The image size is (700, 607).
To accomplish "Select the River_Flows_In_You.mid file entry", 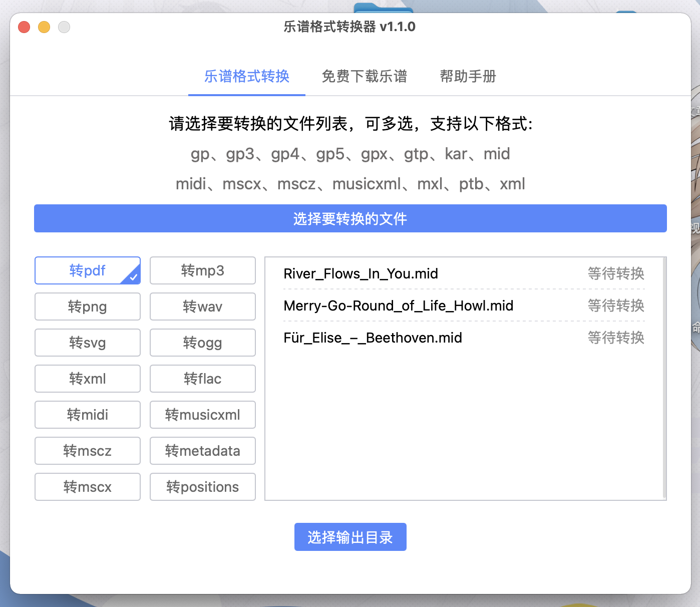I will pos(361,273).
